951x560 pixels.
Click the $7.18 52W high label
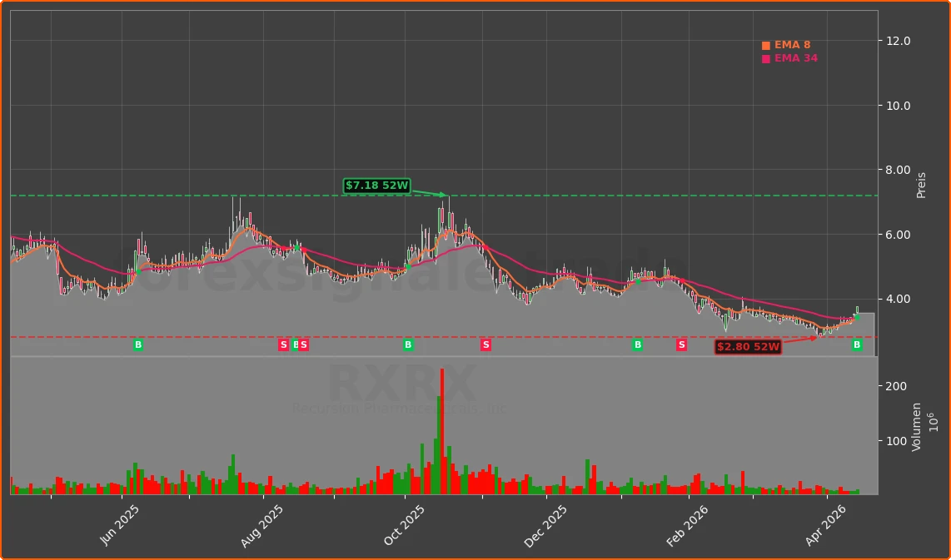(x=377, y=186)
